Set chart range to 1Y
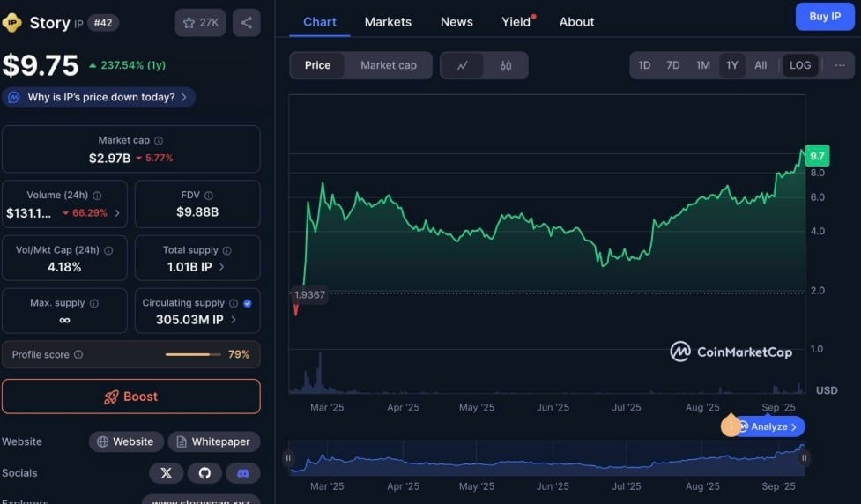Viewport: 861px width, 504px height. coord(732,65)
